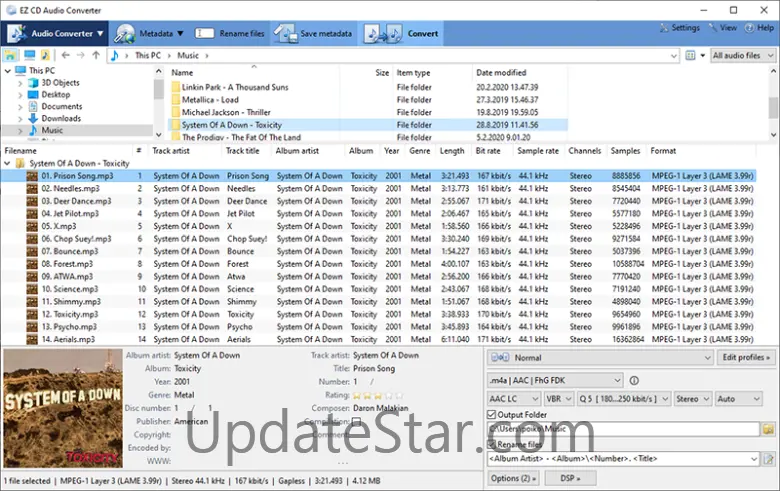Click the folder icon of 'Metallica - Load'
This screenshot has height=491, width=780.
point(176,99)
